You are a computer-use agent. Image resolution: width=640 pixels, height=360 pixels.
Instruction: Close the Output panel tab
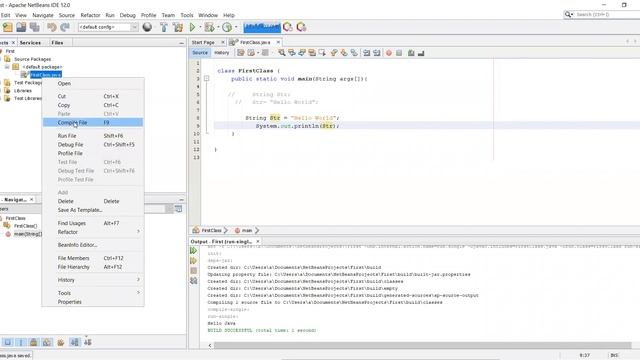(258, 242)
